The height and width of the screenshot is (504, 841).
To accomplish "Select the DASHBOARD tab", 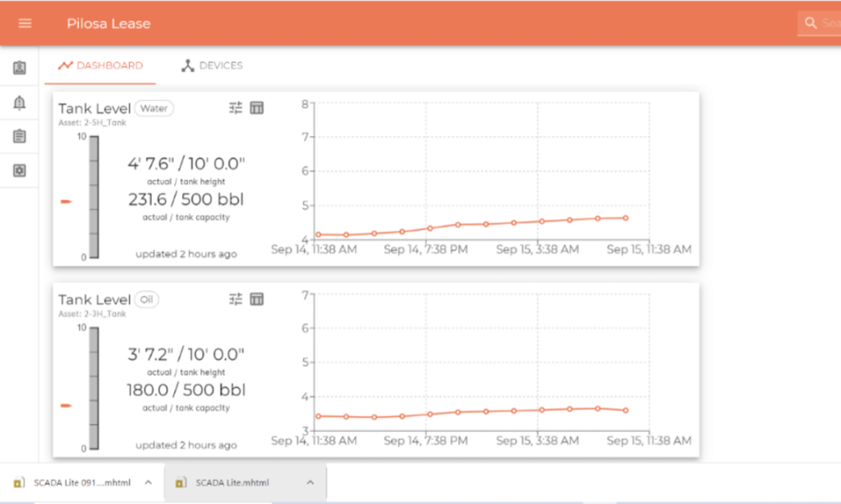I will [x=100, y=65].
